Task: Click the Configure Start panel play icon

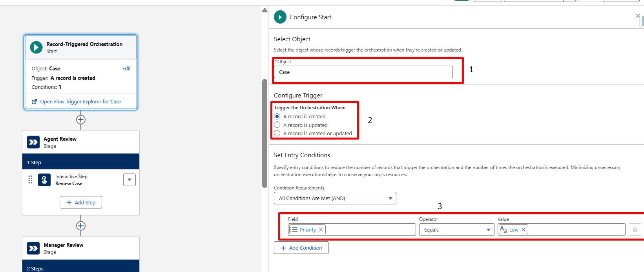Action: pos(280,17)
